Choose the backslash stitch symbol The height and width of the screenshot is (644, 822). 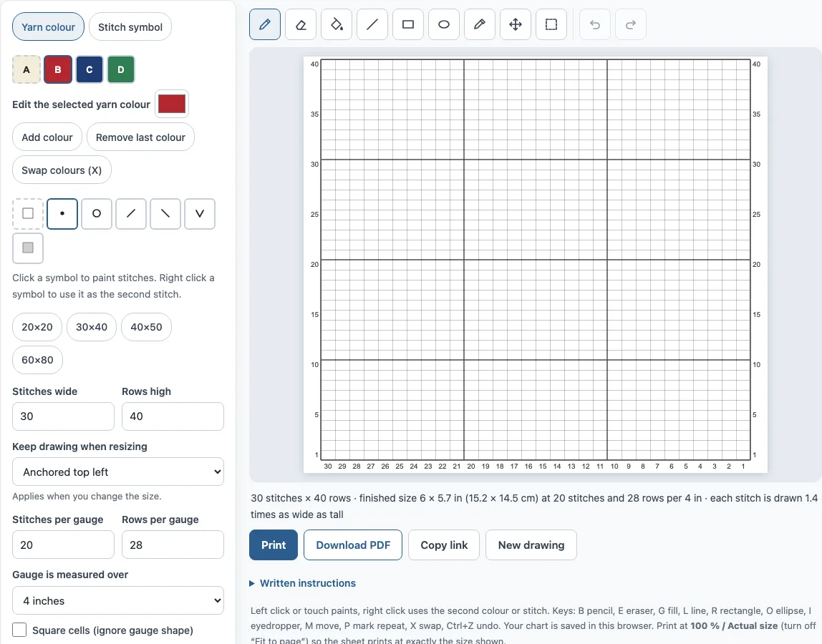pos(165,214)
